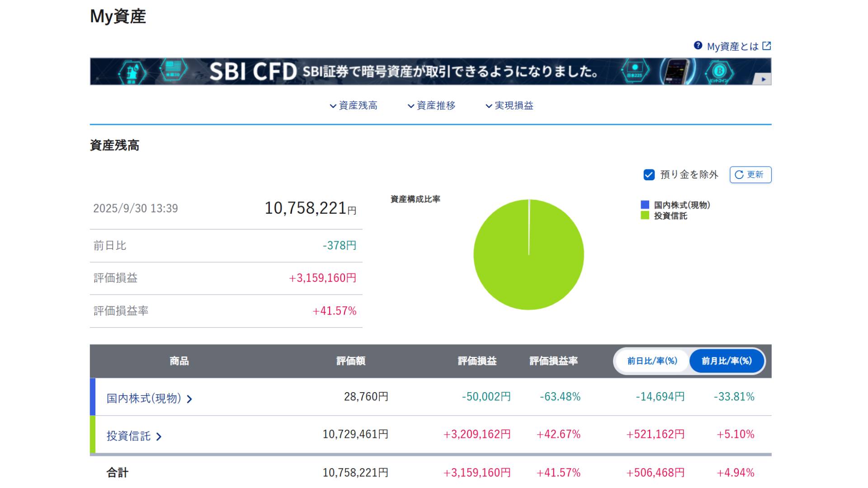The width and height of the screenshot is (868, 488).
Task: Click the Bitcoin icon on the banner
Action: pos(719,71)
